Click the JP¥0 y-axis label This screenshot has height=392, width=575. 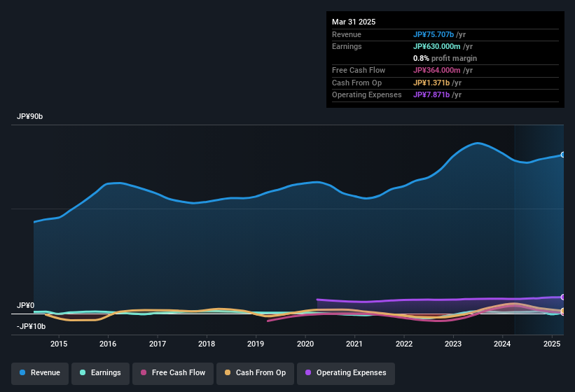[x=26, y=305]
